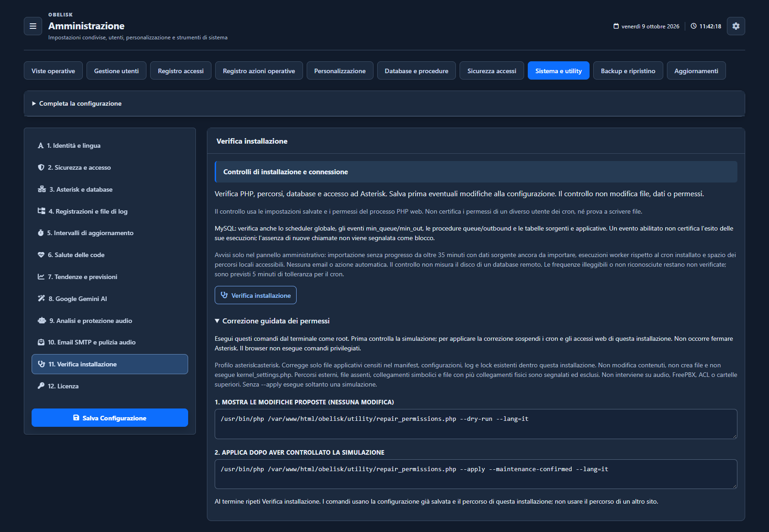Click the Verifica installazione outlined button
This screenshot has width=769, height=532.
click(255, 295)
